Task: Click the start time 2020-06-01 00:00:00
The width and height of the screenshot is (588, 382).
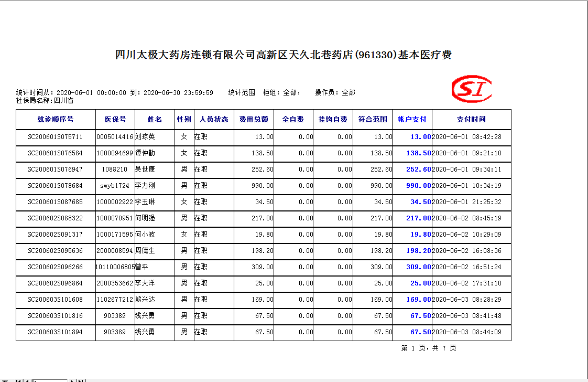Action: coord(91,92)
